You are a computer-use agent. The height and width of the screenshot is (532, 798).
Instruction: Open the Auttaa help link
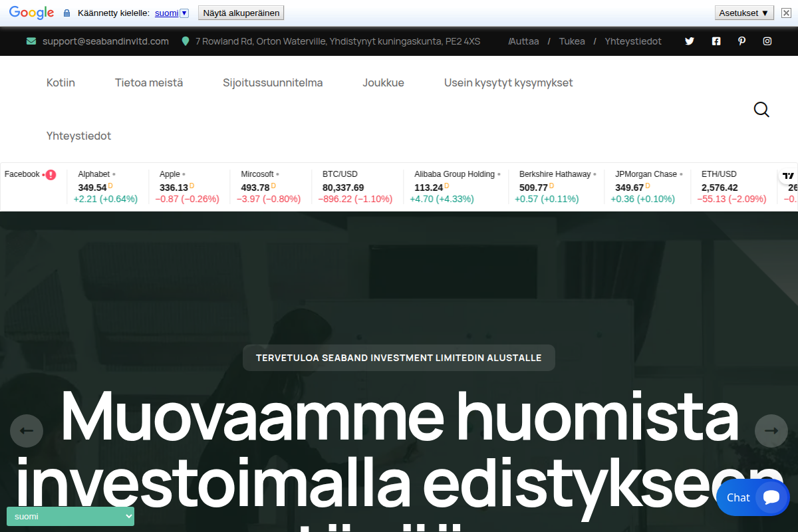524,41
